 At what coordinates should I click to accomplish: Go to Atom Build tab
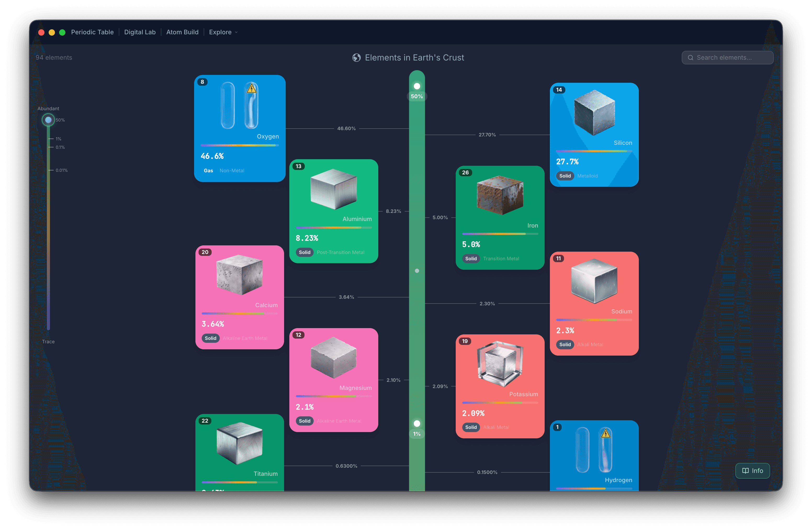(x=182, y=32)
